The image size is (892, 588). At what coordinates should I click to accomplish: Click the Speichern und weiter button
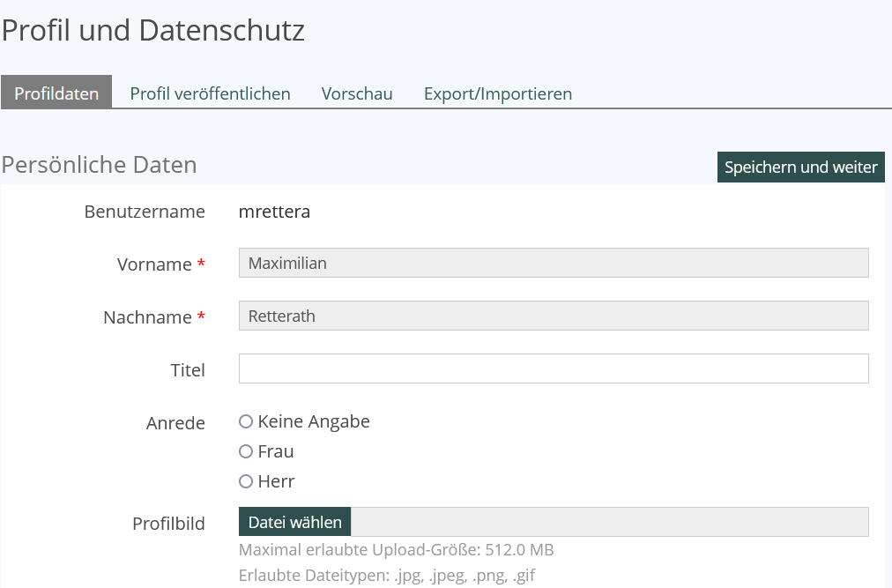pyautogui.click(x=800, y=167)
